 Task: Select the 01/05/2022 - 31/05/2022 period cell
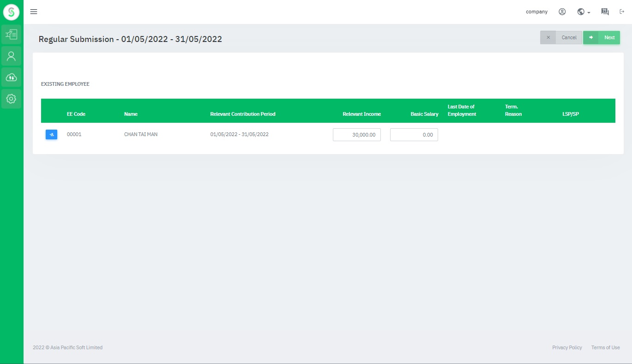239,135
